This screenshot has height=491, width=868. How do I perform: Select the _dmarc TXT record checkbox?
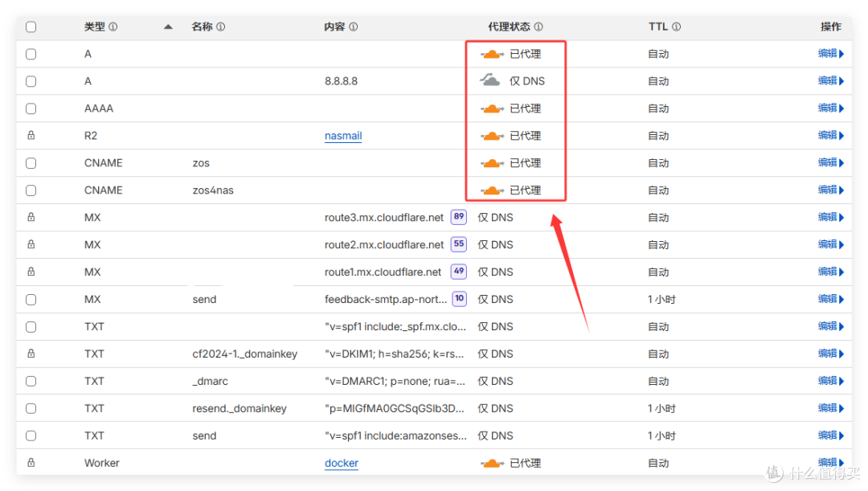tap(31, 382)
